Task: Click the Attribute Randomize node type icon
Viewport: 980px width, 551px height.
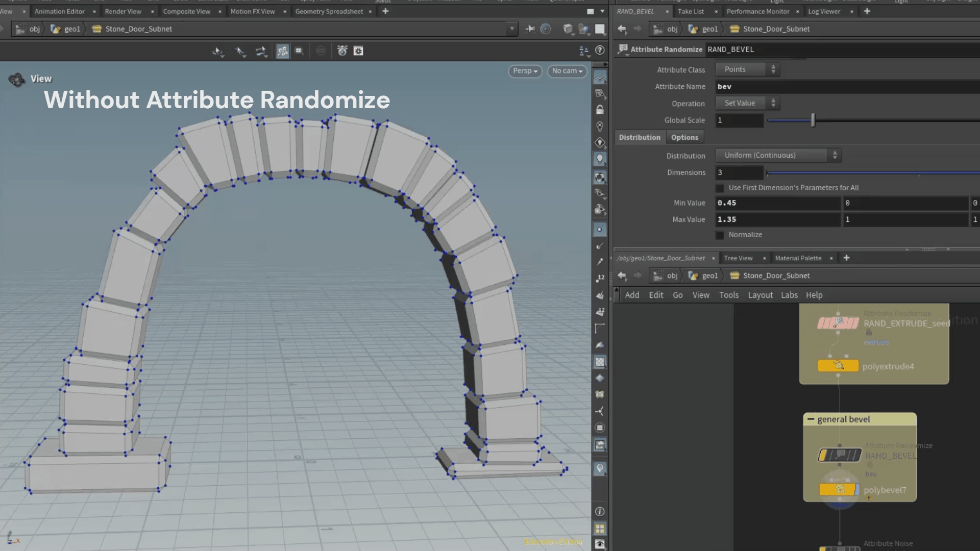Action: coord(623,49)
